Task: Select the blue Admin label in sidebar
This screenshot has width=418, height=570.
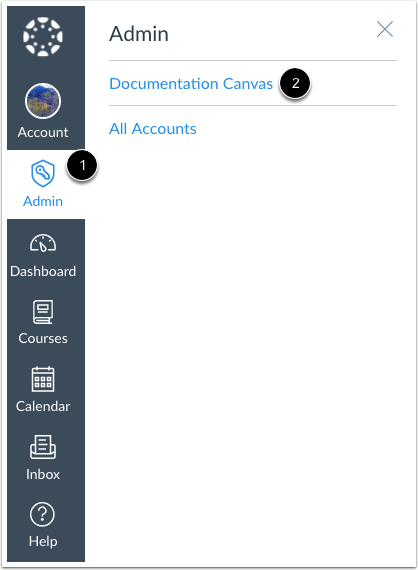Action: tap(43, 201)
